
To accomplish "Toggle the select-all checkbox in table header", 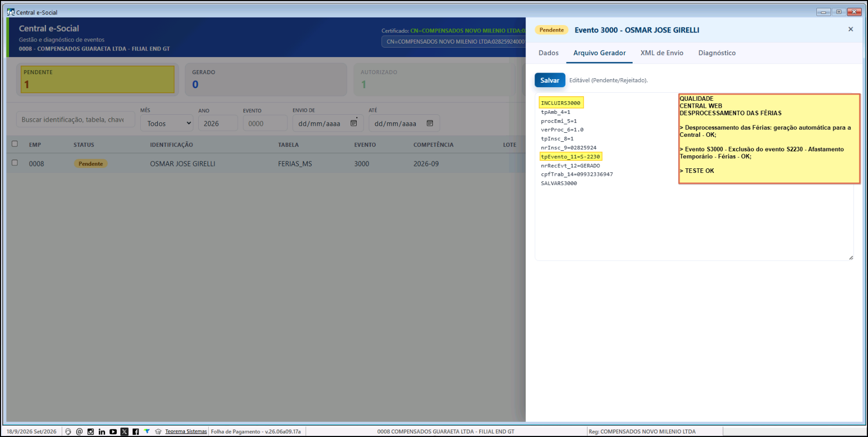I will point(15,144).
